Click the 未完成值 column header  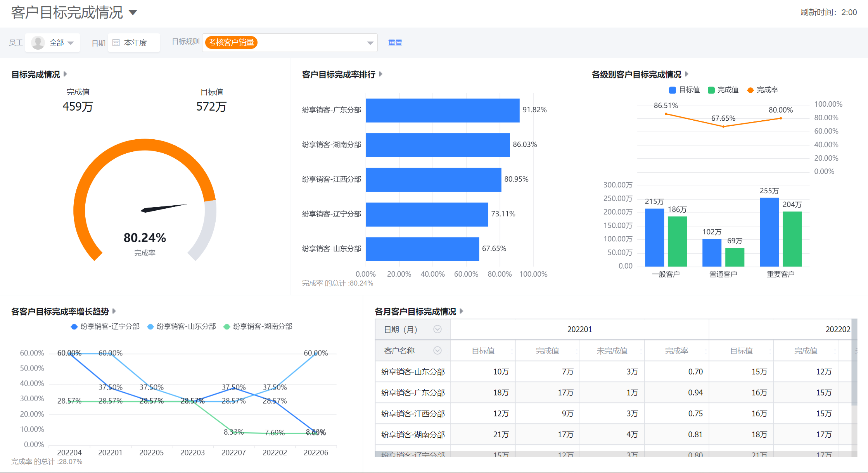[x=612, y=351]
